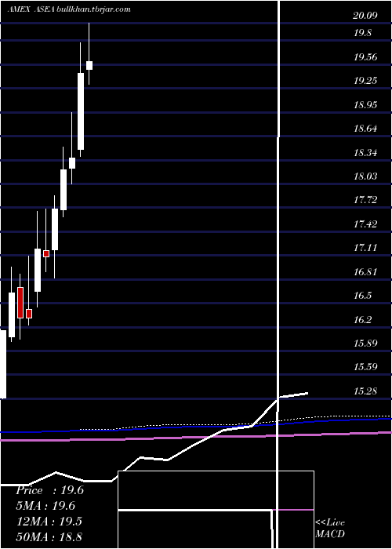This screenshot has width=392, height=549.
Task: Click the 17.72 price axis label
Action: 365,199
